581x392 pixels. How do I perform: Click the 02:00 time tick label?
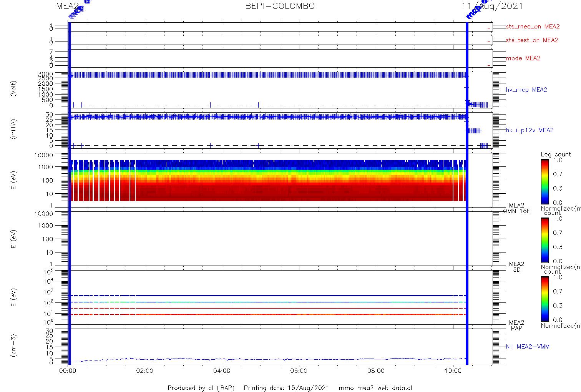pyautogui.click(x=145, y=371)
